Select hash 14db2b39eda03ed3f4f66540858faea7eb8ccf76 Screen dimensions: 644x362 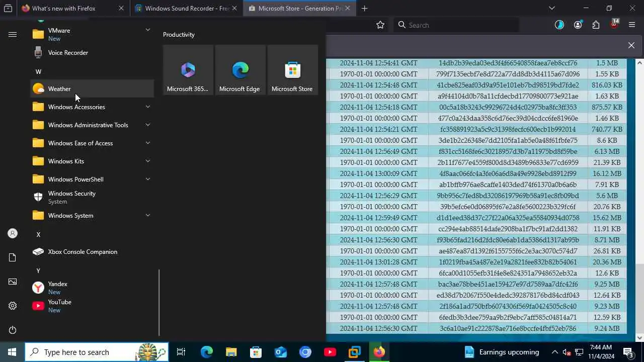508,63
